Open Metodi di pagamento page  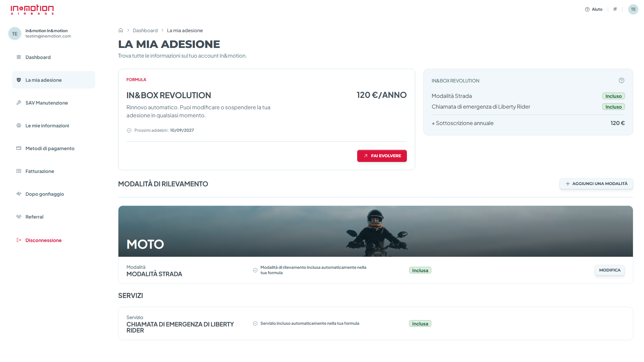click(54, 148)
